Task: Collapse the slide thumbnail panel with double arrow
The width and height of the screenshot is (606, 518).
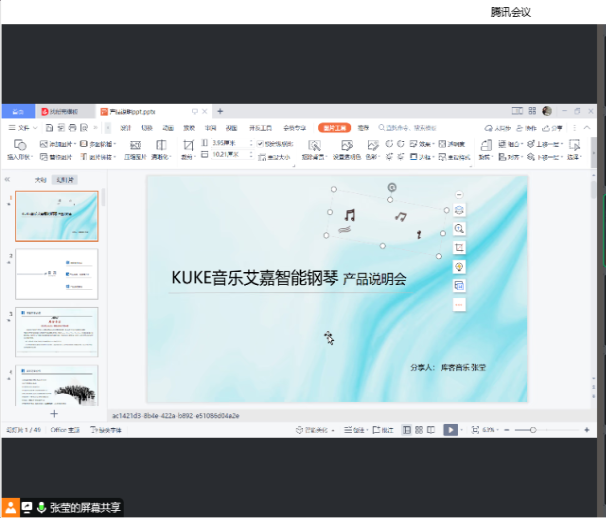Action: pos(9,180)
